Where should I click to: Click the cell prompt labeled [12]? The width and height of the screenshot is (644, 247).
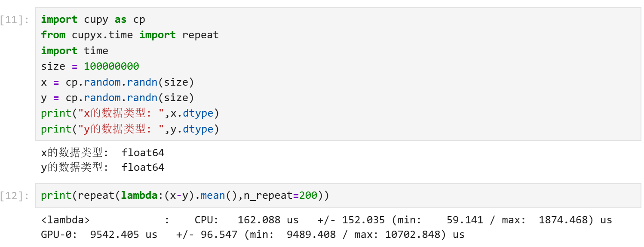coord(15,196)
